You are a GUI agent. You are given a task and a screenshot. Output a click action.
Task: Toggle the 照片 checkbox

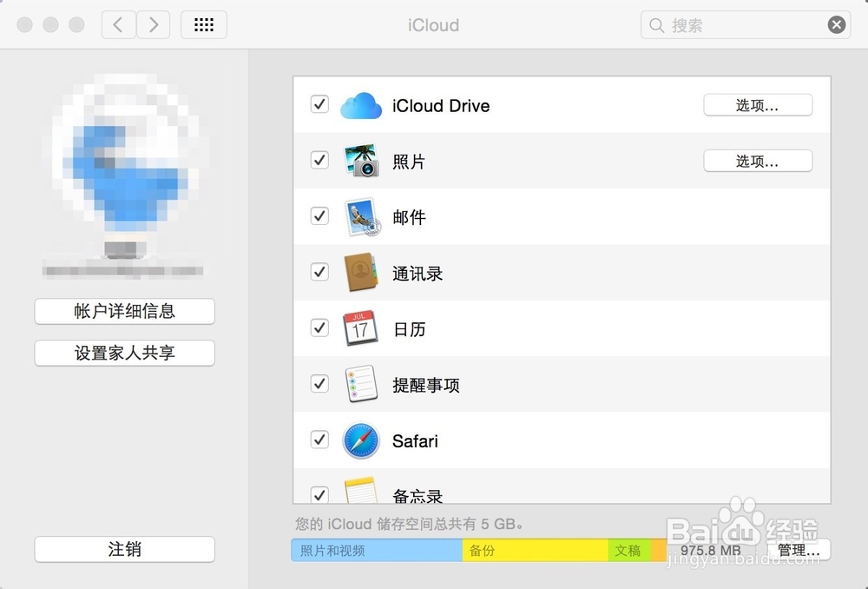[x=319, y=160]
